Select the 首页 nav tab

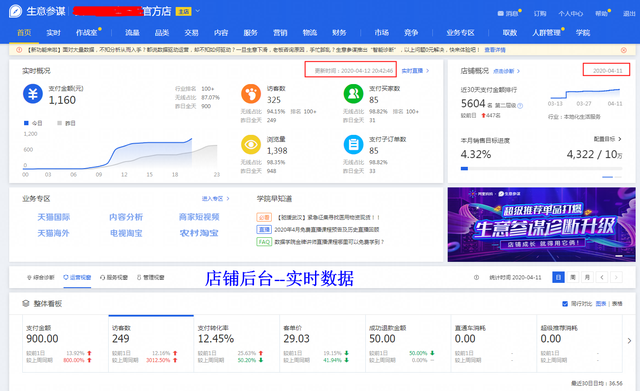point(24,33)
